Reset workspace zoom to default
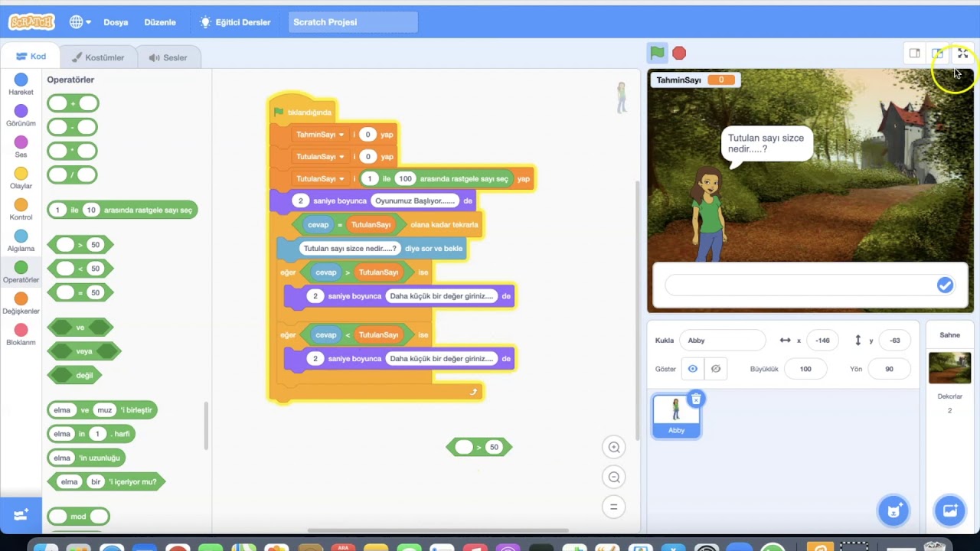Viewport: 980px width, 551px height. pyautogui.click(x=614, y=506)
